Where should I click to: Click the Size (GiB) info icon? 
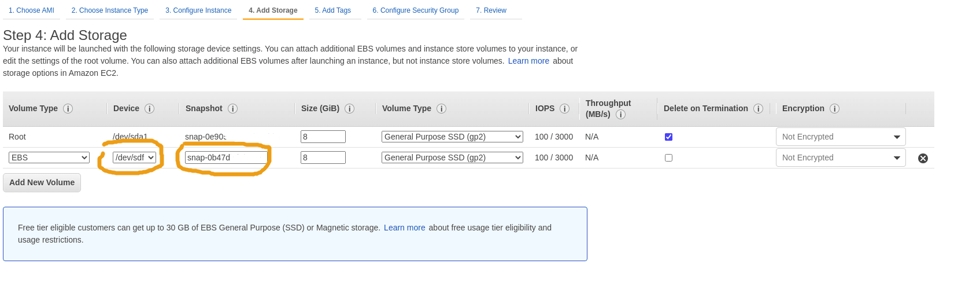[x=349, y=108]
